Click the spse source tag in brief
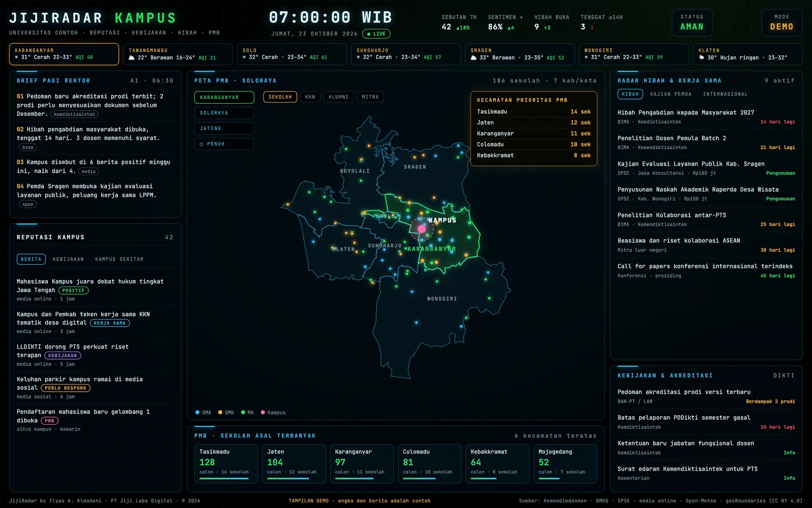812x508 pixels. click(28, 204)
